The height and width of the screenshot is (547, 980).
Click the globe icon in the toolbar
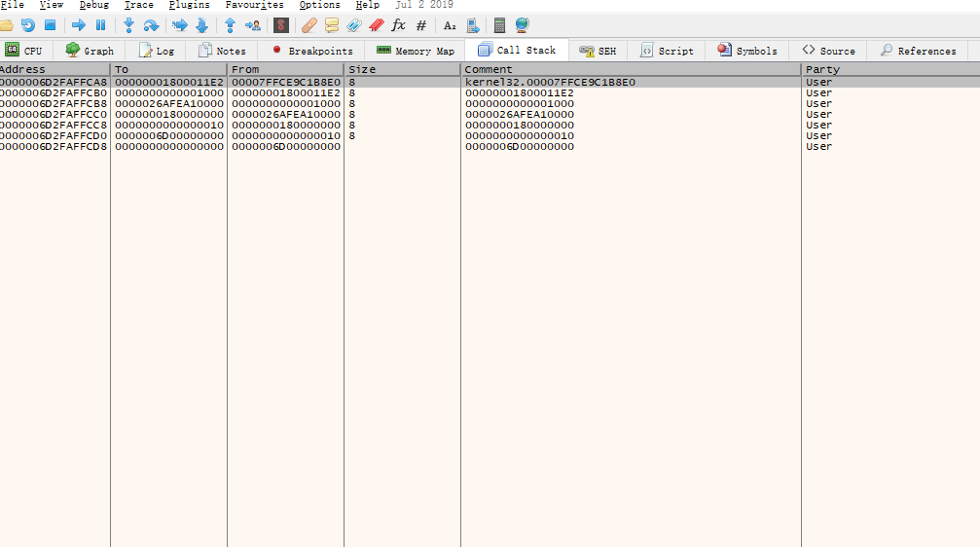point(522,25)
